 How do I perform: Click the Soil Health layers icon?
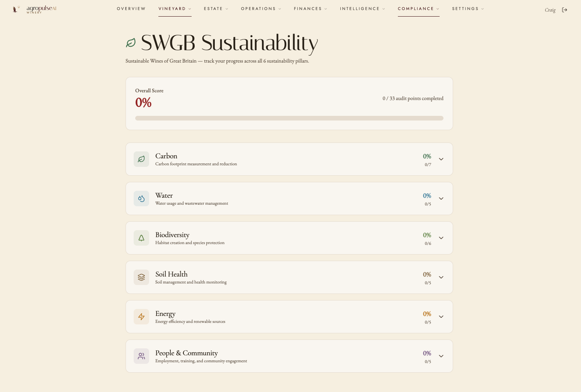tap(141, 277)
